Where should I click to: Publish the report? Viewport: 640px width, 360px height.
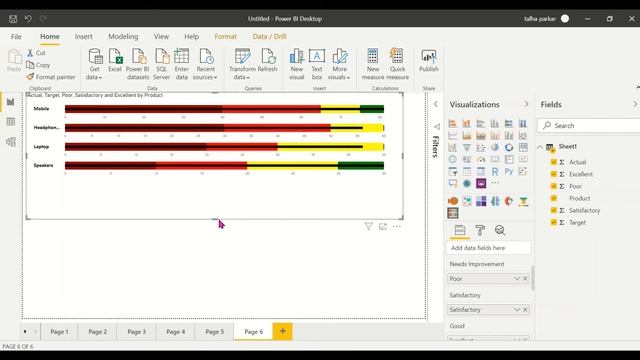click(429, 60)
